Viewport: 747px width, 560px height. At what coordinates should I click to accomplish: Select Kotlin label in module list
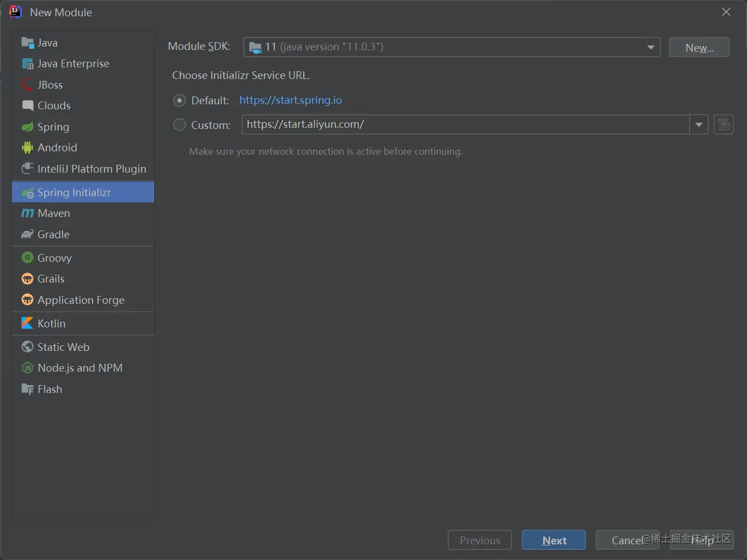(52, 323)
